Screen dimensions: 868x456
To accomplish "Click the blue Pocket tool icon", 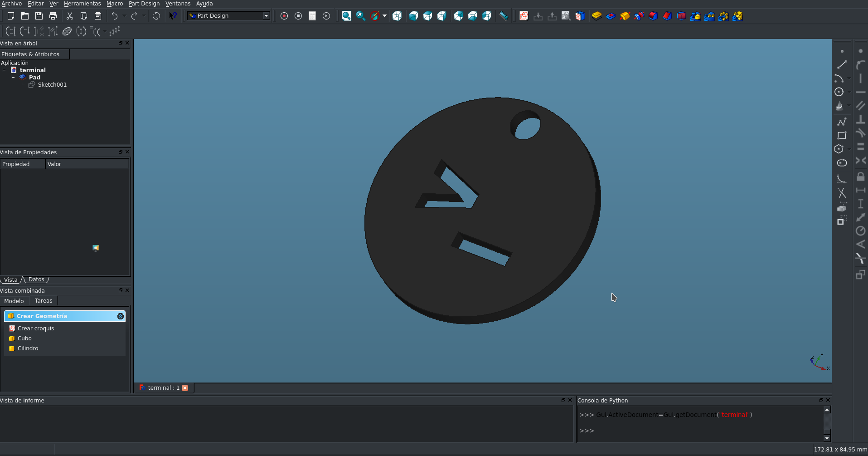I will click(x=611, y=16).
